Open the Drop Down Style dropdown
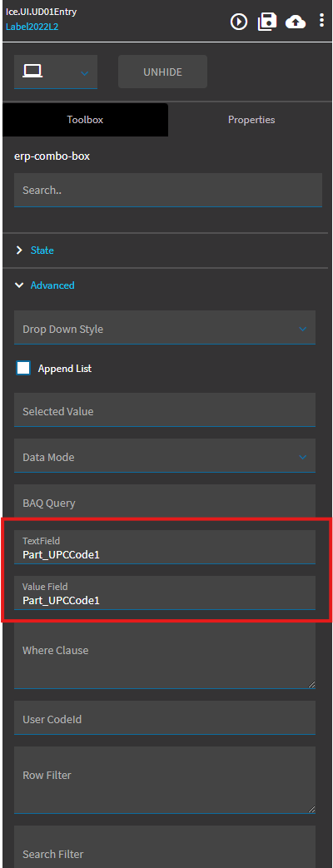The height and width of the screenshot is (868, 333). coord(165,328)
